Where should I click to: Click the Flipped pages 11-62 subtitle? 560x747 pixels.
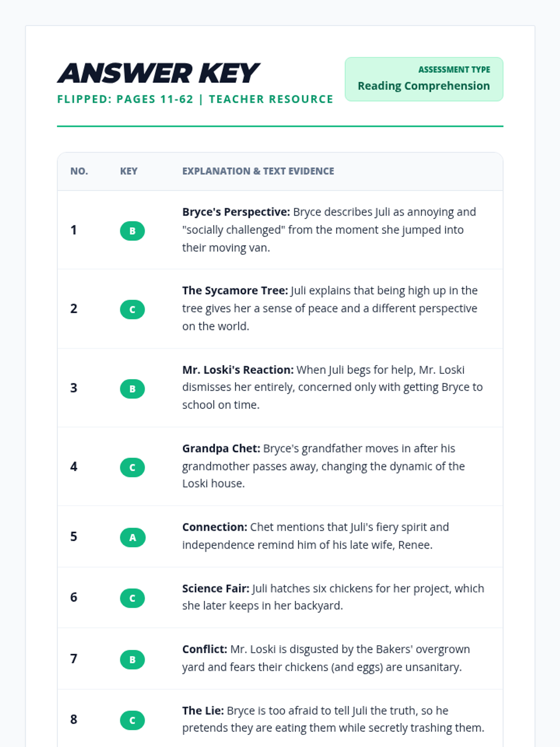tap(195, 99)
